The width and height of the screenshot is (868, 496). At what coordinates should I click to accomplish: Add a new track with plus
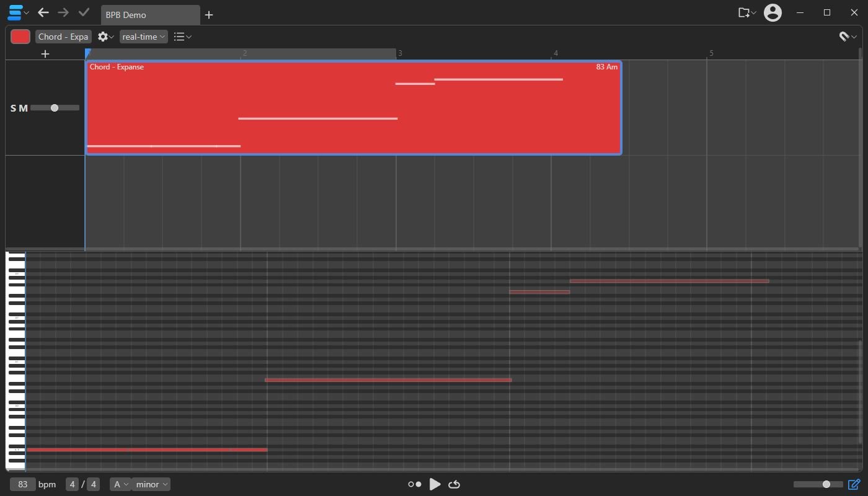point(45,54)
